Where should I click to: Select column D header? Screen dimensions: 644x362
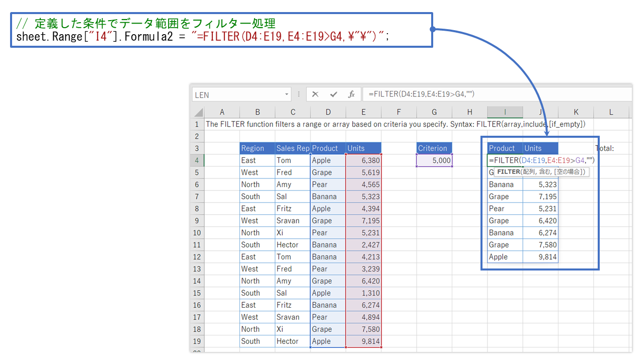(328, 112)
